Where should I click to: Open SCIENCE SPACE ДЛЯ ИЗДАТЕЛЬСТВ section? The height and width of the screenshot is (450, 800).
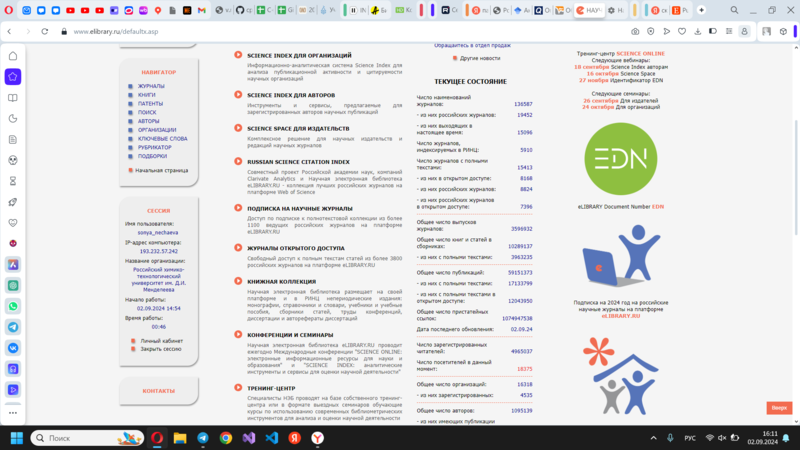pyautogui.click(x=298, y=129)
